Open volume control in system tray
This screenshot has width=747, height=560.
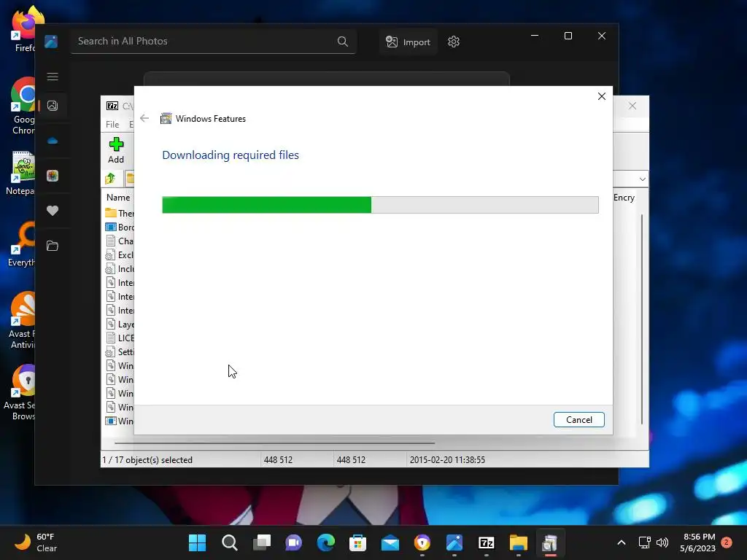[x=662, y=542]
